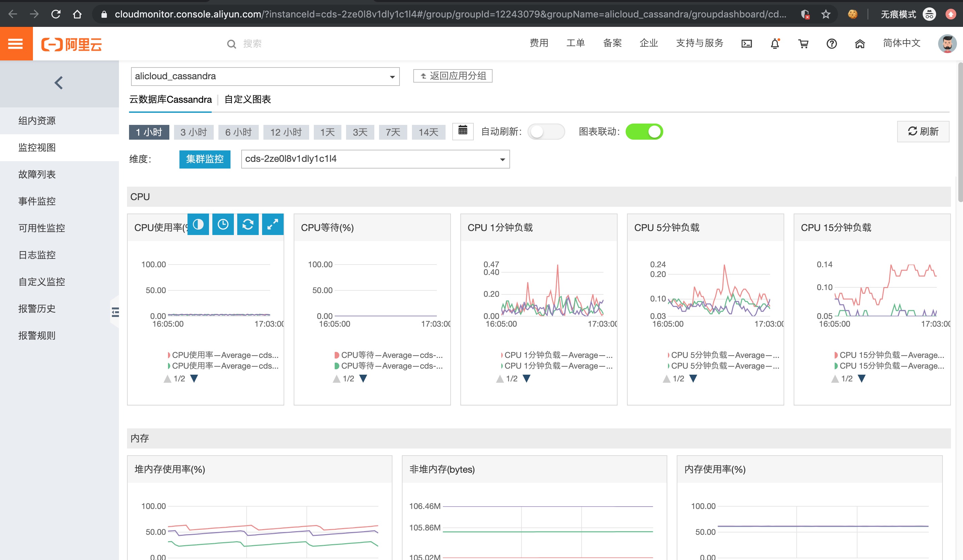Next legend page on CPU usage chart
Viewport: 963px width, 560px height.
coord(194,379)
